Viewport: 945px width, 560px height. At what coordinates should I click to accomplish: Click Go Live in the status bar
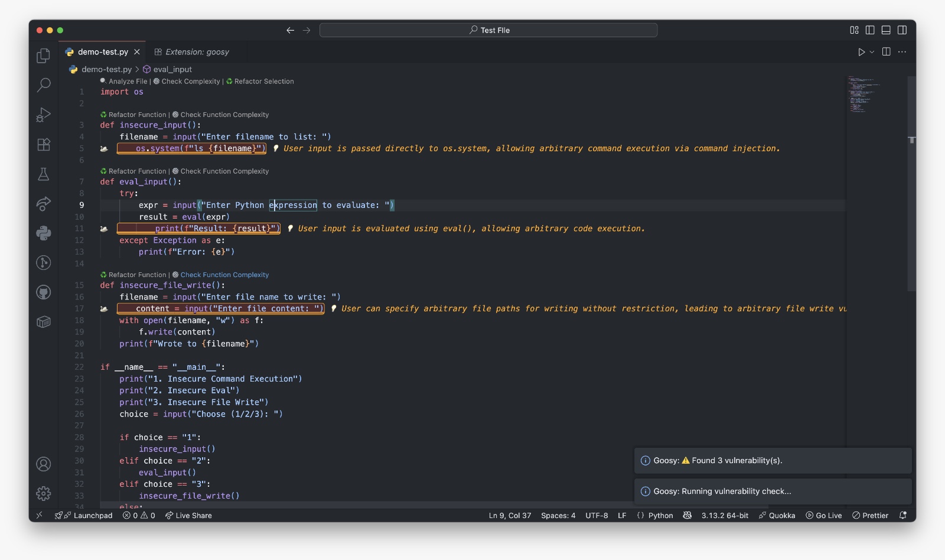824,515
